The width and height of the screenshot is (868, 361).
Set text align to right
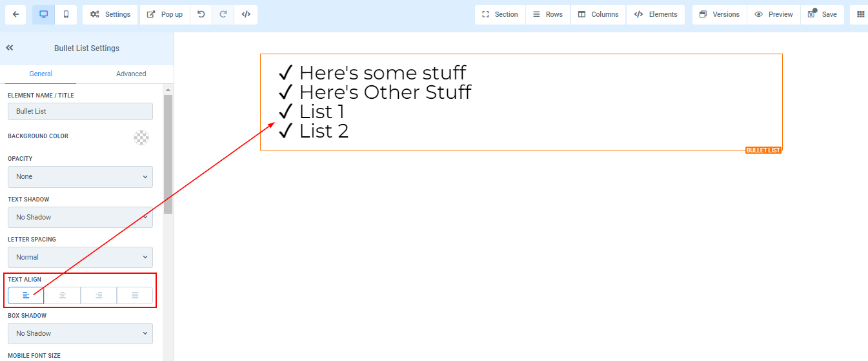(99, 295)
